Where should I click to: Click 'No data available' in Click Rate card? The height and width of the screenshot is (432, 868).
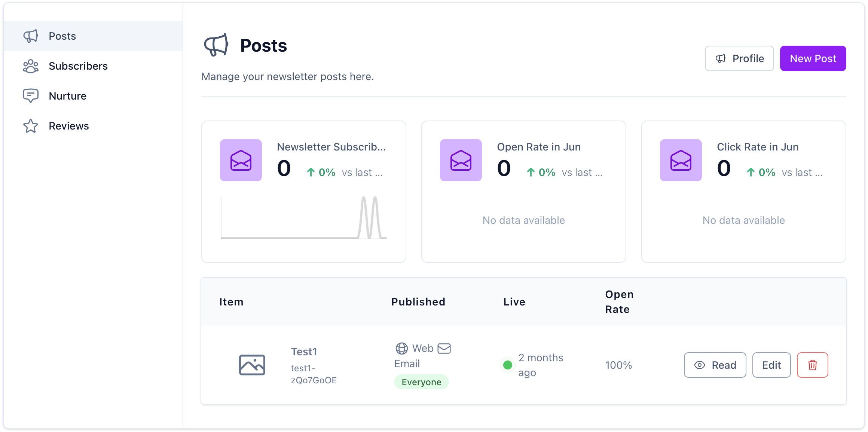tap(744, 220)
